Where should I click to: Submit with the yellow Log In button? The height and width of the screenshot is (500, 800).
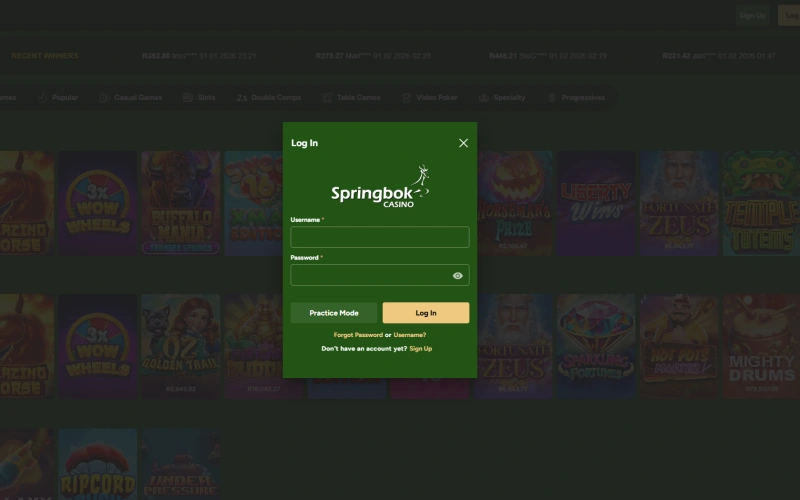coord(425,313)
